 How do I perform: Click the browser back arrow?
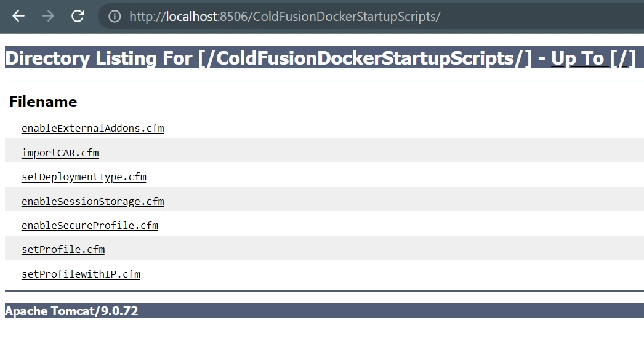(x=18, y=17)
